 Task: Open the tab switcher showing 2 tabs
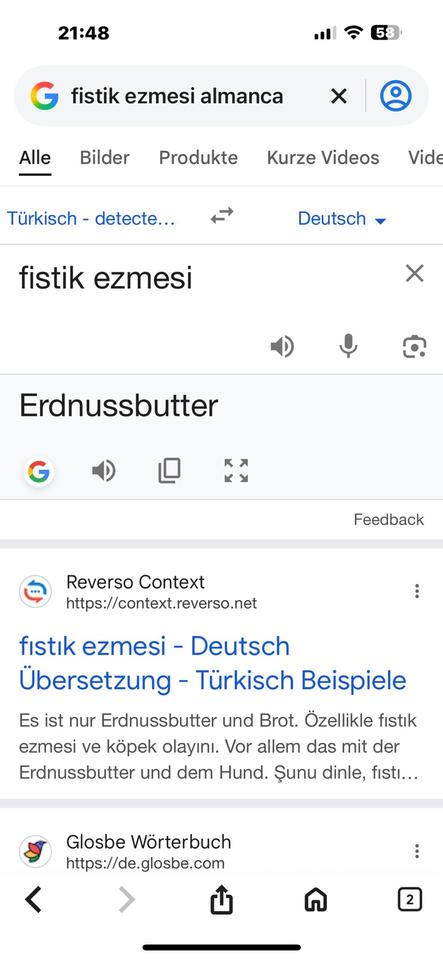(x=409, y=900)
